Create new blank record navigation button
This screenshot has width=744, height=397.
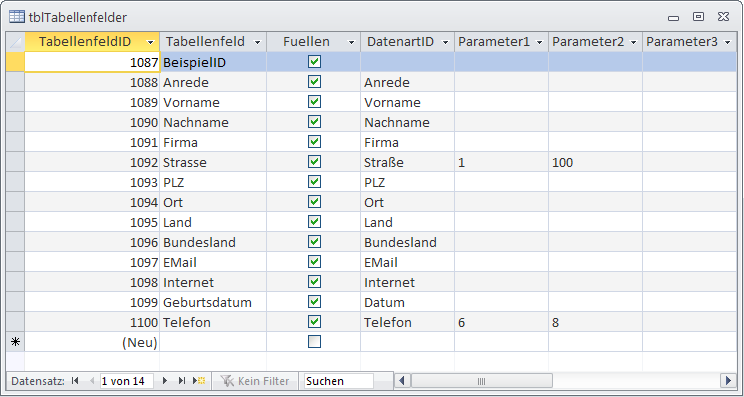[x=199, y=380]
